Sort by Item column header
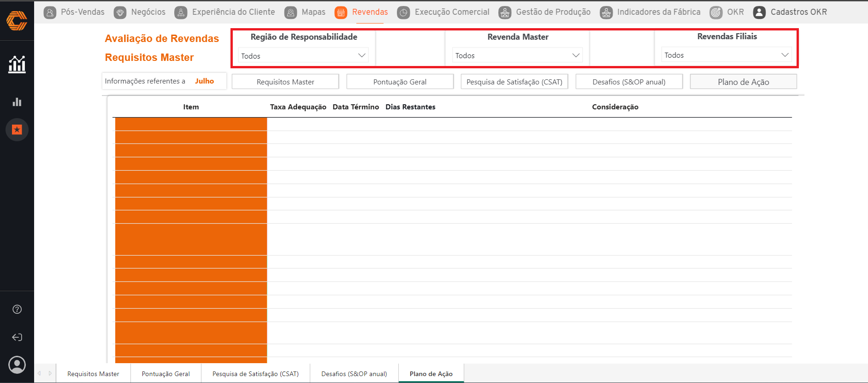The image size is (868, 383). [x=191, y=107]
